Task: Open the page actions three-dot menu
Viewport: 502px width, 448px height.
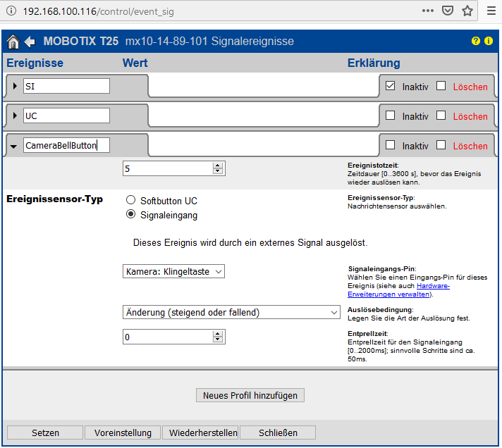Action: 428,11
